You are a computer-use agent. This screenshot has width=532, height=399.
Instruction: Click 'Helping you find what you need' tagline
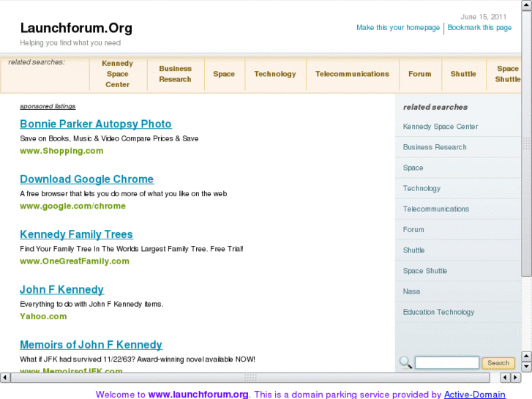(70, 42)
